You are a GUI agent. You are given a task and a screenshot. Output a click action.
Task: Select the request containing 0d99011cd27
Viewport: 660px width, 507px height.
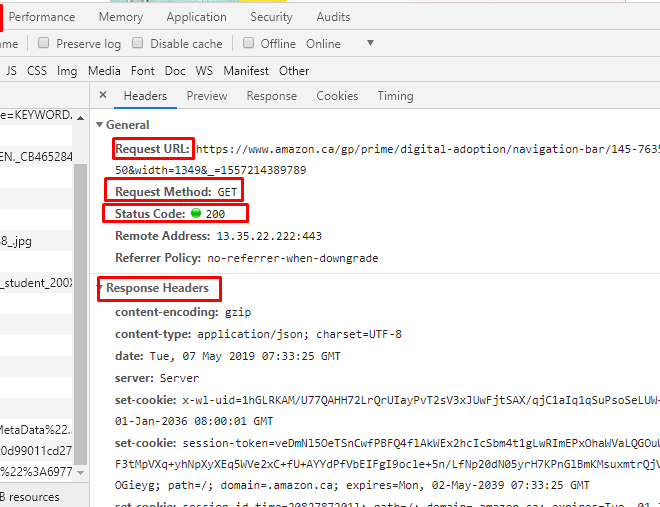36,451
